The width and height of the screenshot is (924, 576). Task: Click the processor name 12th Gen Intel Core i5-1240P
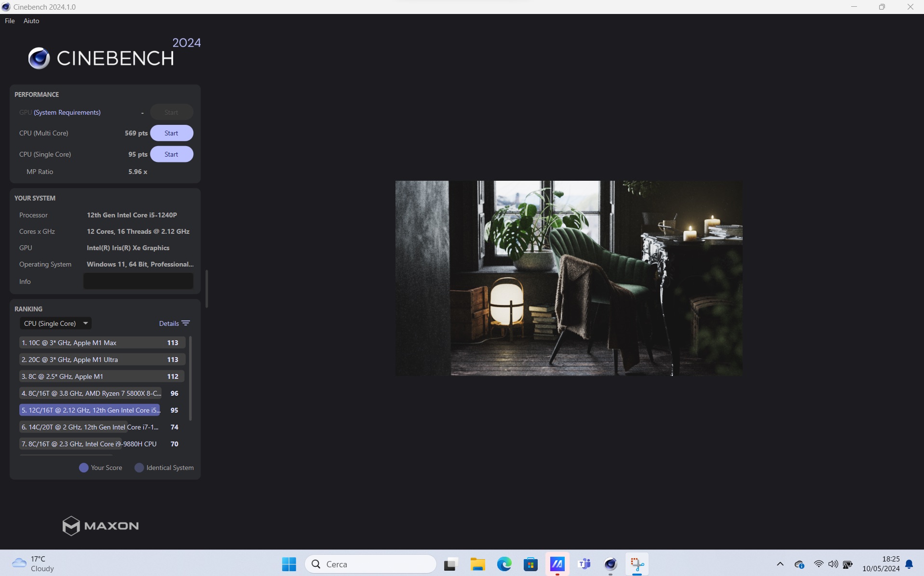click(132, 215)
